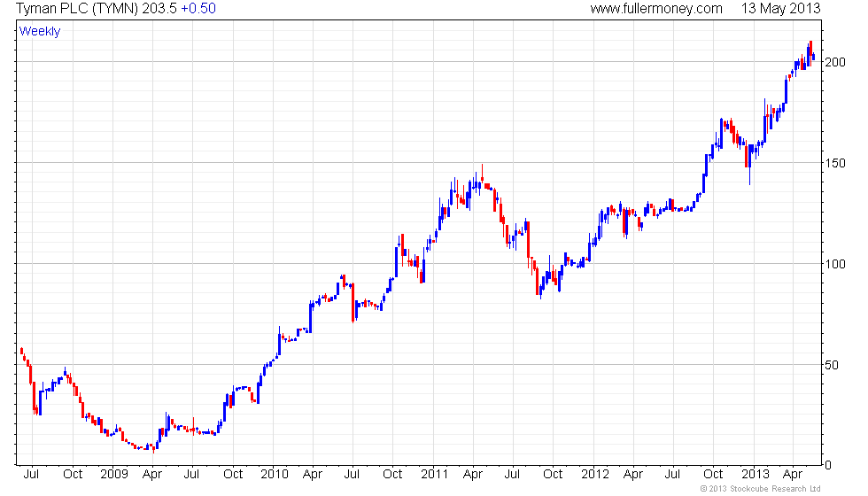This screenshot has width=868, height=496.
Task: Click the '2010' year label on time axis
Action: point(275,474)
